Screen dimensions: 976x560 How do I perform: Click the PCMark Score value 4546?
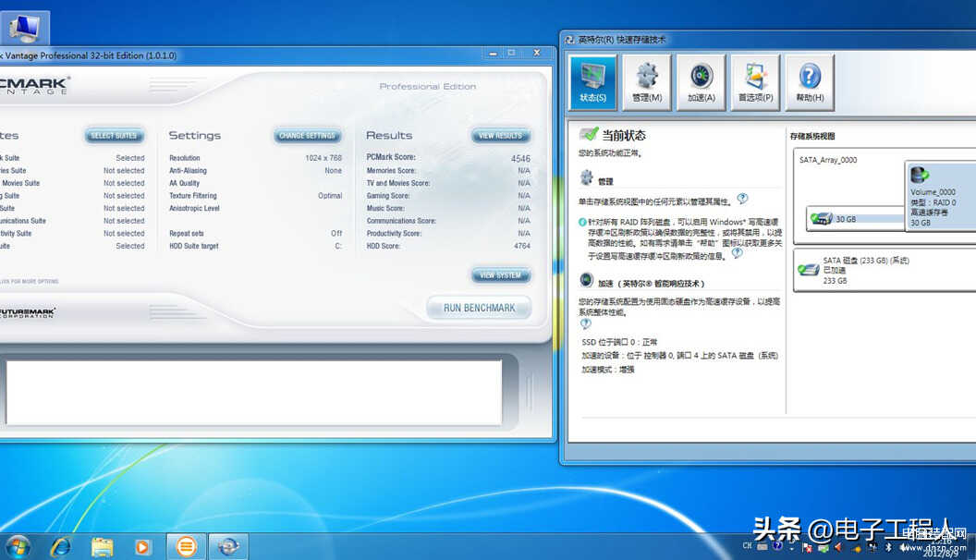coord(520,159)
